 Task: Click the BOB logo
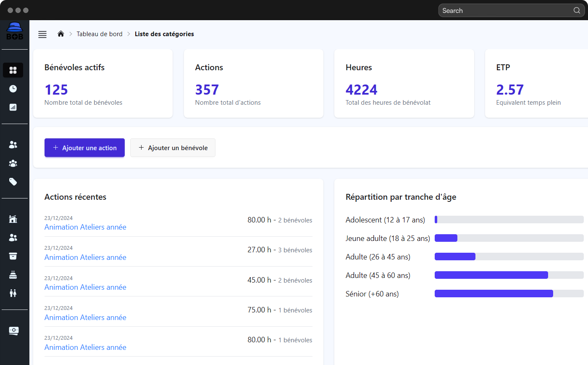(x=14, y=32)
